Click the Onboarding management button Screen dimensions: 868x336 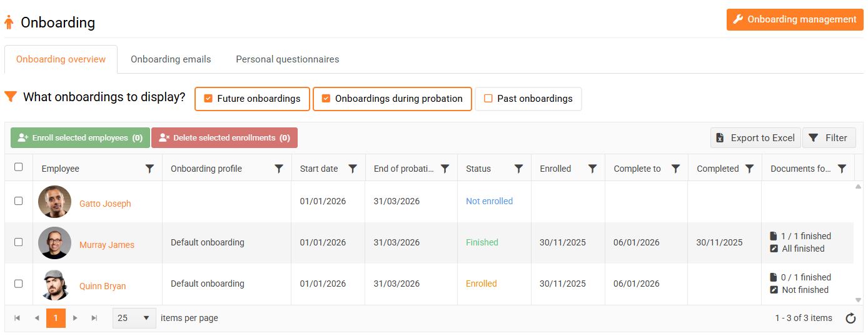(794, 19)
